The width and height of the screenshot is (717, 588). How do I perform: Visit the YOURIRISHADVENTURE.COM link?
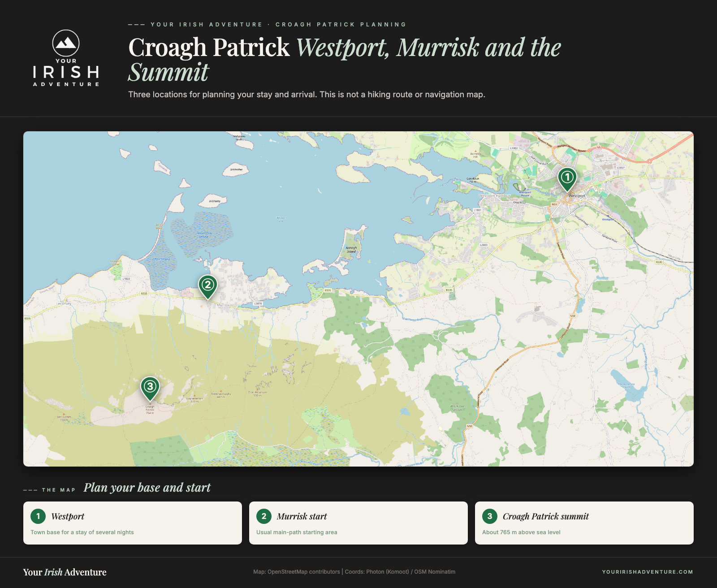[x=648, y=572]
